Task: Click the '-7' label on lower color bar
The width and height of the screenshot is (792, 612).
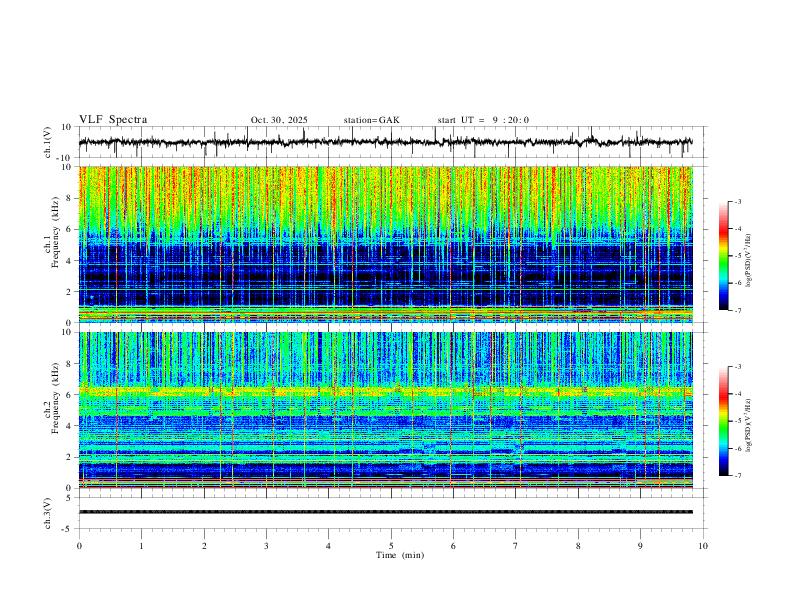Action: (x=737, y=476)
